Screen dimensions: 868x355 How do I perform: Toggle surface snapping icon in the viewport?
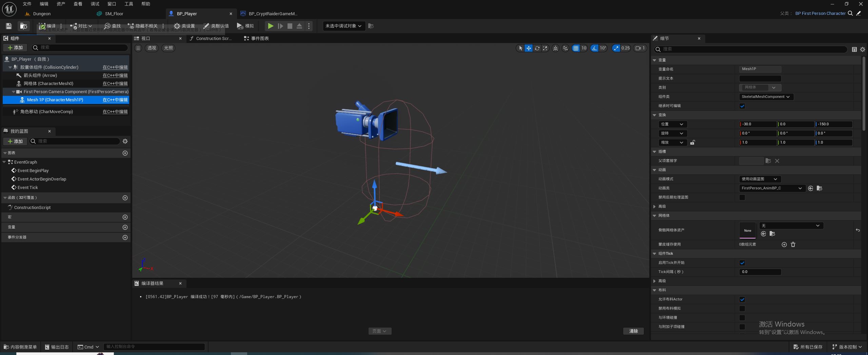(x=565, y=48)
